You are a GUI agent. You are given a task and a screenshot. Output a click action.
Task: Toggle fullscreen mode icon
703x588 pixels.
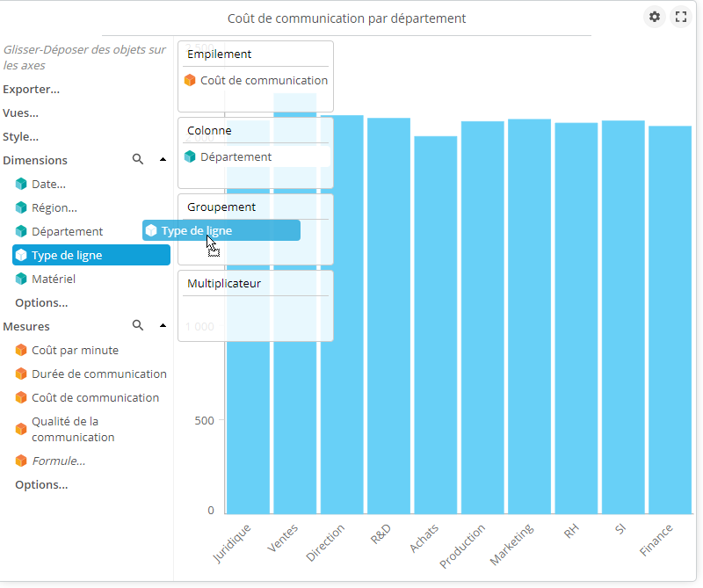(680, 17)
